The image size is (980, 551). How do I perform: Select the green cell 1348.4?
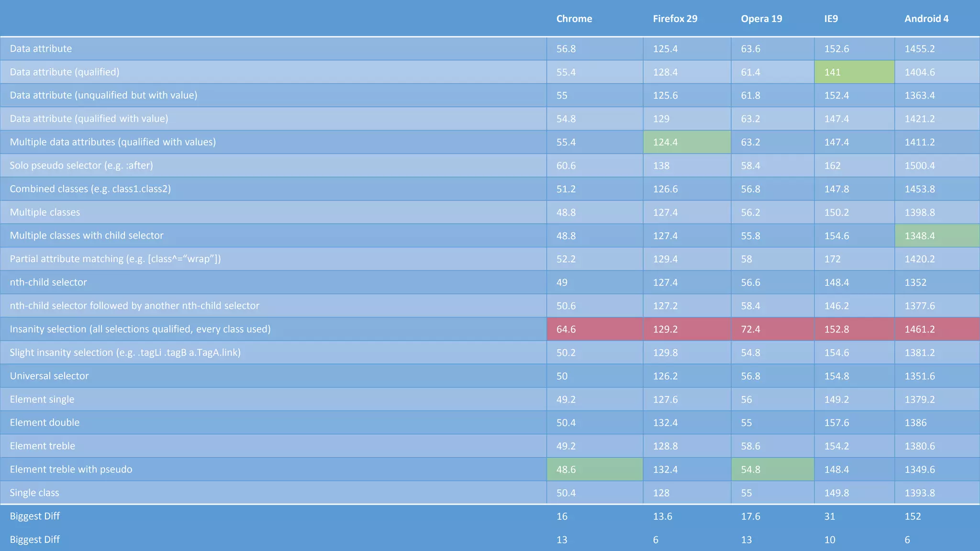pos(937,235)
